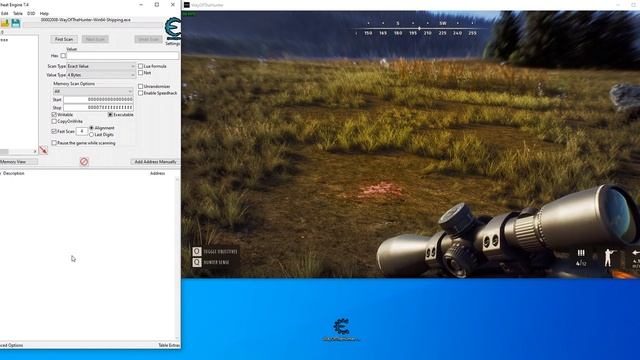Click the Memory View button
The height and width of the screenshot is (360, 640).
tap(18, 162)
